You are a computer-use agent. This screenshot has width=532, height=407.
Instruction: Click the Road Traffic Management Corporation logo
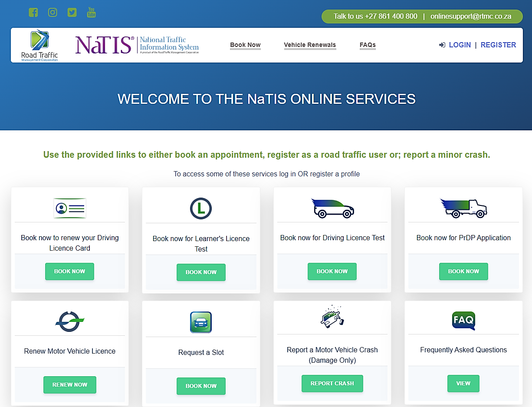(x=39, y=45)
